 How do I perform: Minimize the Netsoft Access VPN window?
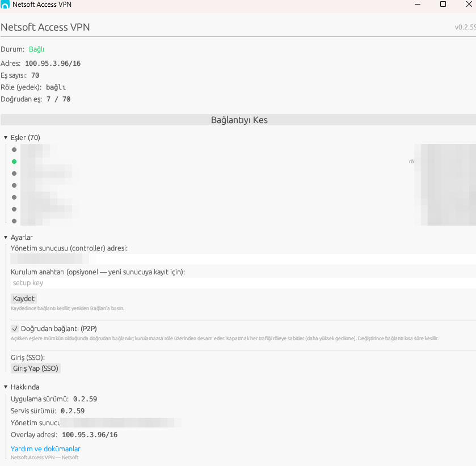tap(418, 5)
